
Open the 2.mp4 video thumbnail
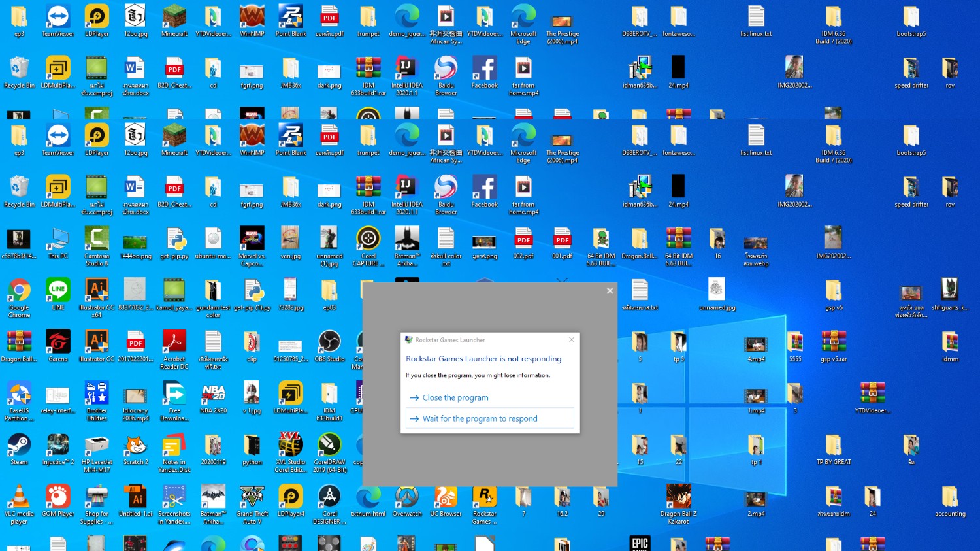756,501
